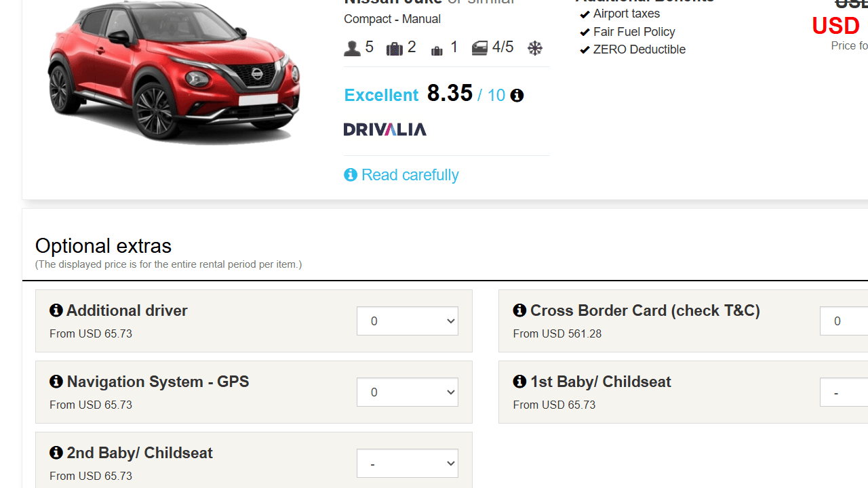Click the car doors icon
The image size is (868, 488).
click(x=479, y=48)
